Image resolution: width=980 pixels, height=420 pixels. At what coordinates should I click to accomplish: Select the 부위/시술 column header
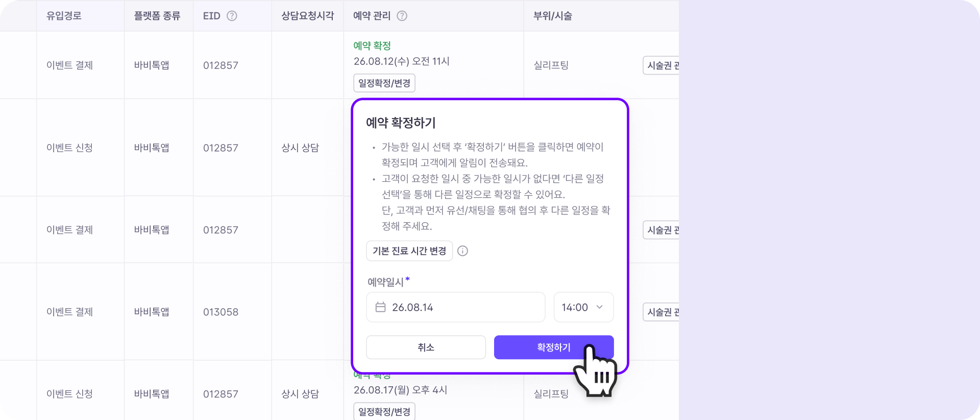[x=553, y=16]
